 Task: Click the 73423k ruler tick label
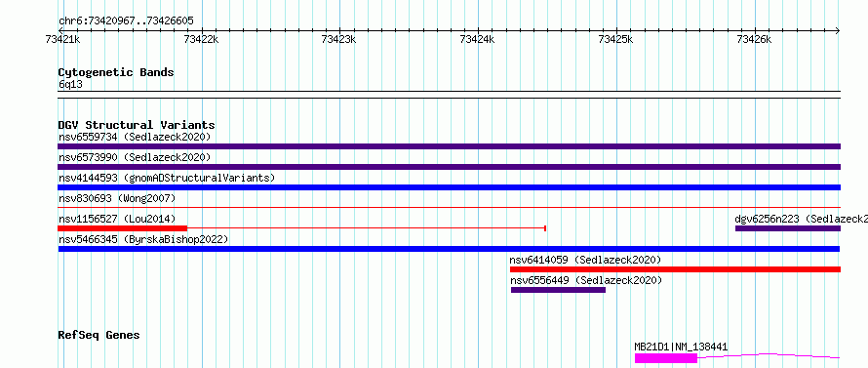pyautogui.click(x=339, y=39)
